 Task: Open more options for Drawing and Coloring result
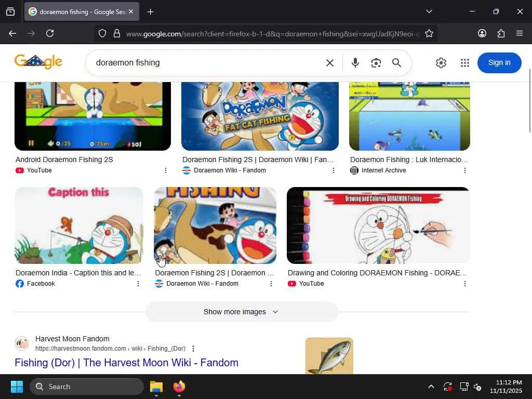click(465, 284)
